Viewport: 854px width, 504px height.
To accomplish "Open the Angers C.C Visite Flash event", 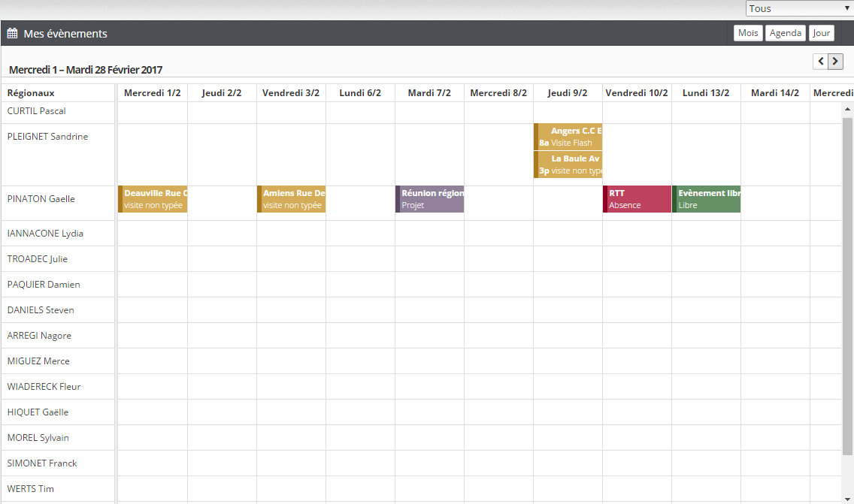I will [x=568, y=137].
